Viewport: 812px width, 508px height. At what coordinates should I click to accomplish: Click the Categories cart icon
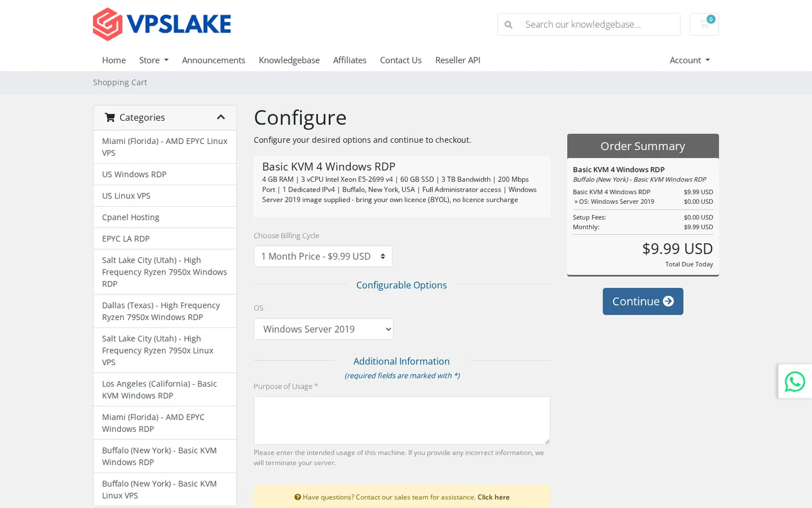click(x=110, y=117)
